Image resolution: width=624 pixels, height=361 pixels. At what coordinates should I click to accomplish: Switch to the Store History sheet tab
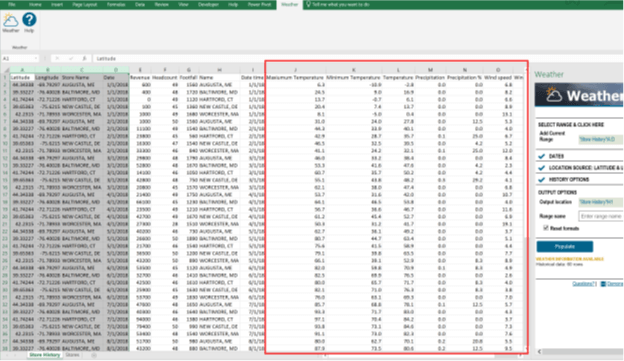click(x=45, y=355)
